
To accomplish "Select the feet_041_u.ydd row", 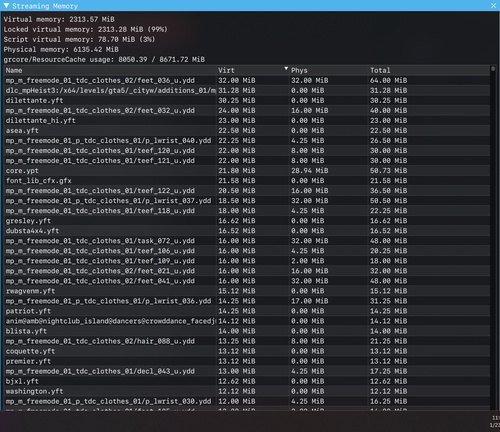I will point(247,281).
